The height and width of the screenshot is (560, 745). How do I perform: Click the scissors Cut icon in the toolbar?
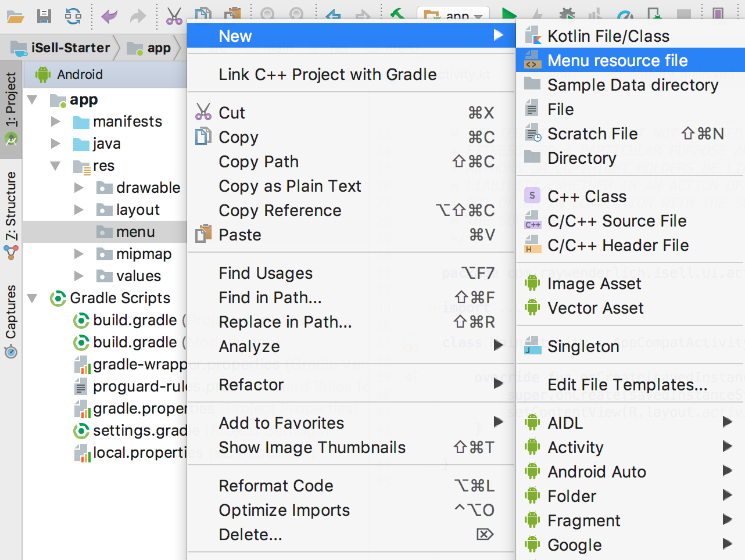[x=174, y=16]
